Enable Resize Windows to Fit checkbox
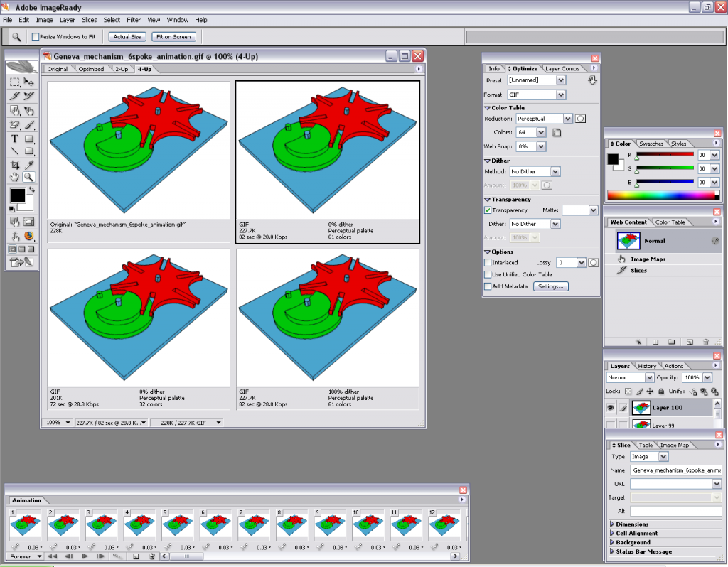The width and height of the screenshot is (728, 567). (36, 37)
